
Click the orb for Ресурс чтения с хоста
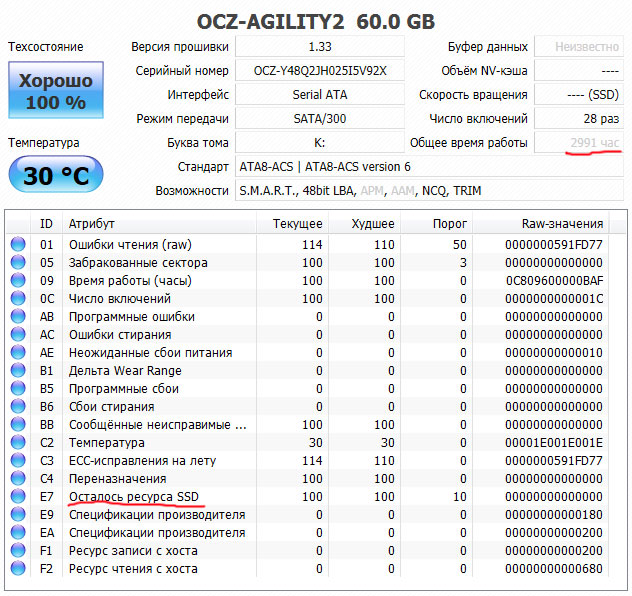pyautogui.click(x=18, y=568)
